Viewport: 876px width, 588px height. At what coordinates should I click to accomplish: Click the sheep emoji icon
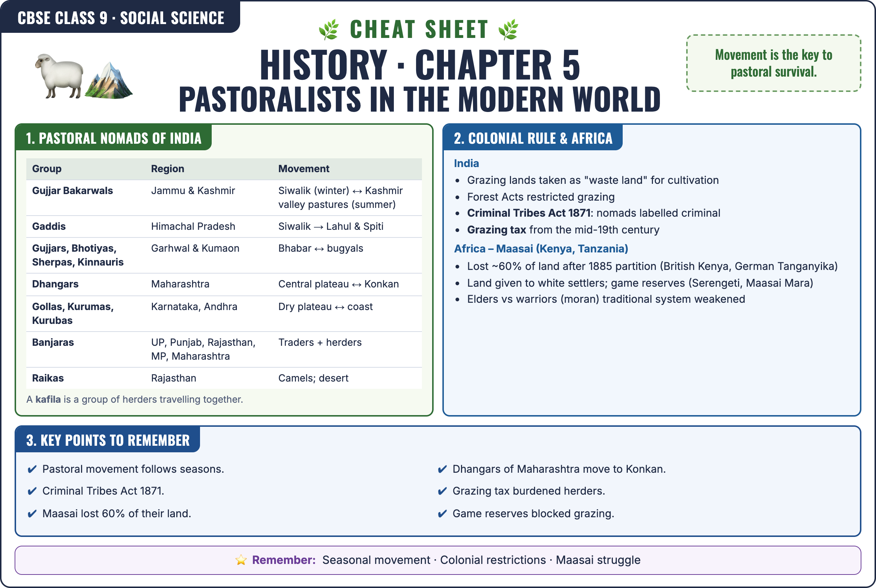(59, 76)
